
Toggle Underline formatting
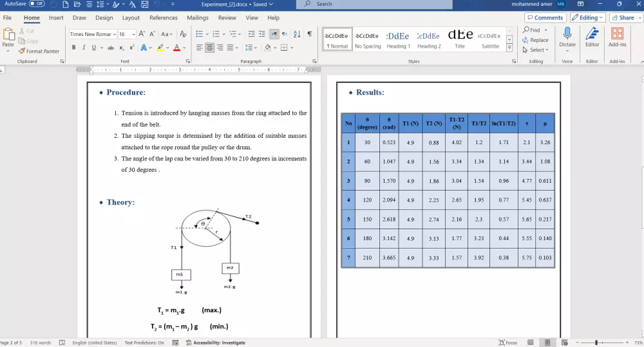(x=93, y=48)
